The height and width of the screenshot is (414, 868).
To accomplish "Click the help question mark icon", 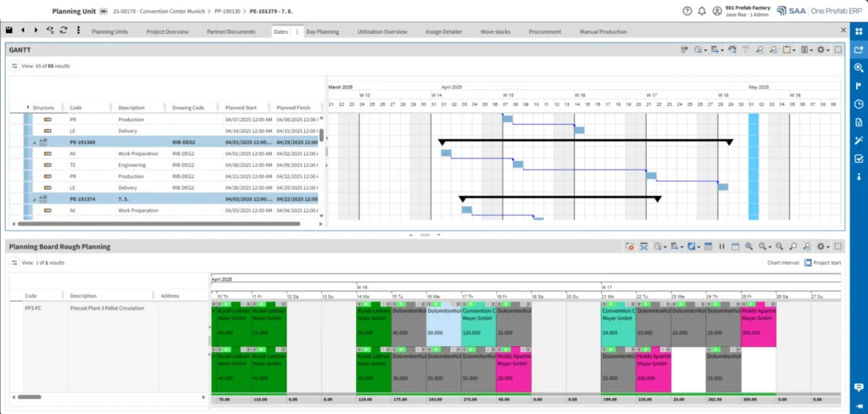I will point(687,10).
